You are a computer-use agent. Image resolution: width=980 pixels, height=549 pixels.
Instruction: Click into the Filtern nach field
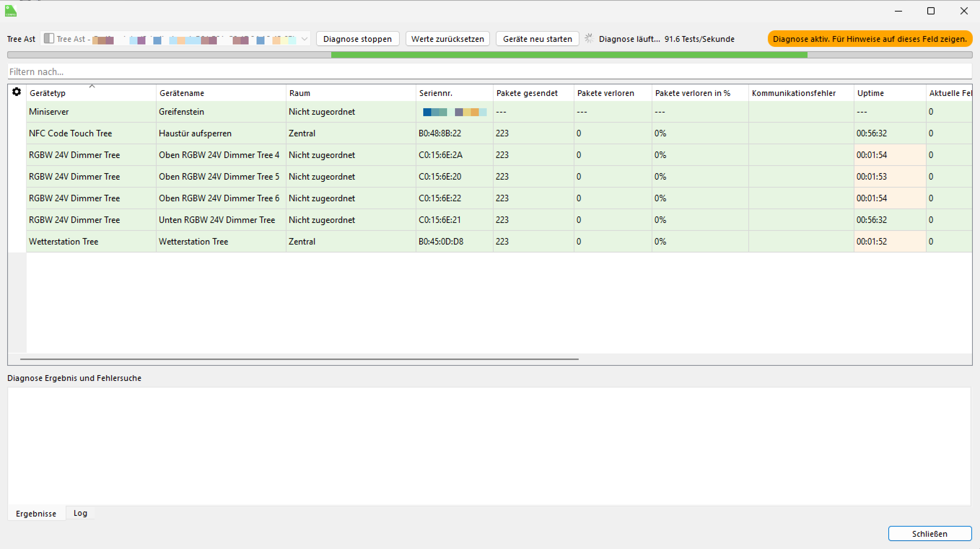pyautogui.click(x=490, y=71)
